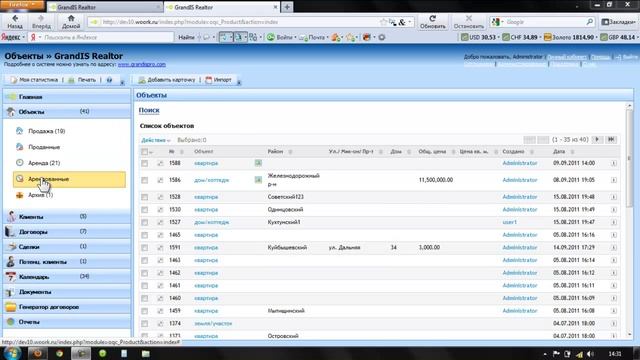
Task: Click the browser Обновить reload button
Action: (x=433, y=22)
